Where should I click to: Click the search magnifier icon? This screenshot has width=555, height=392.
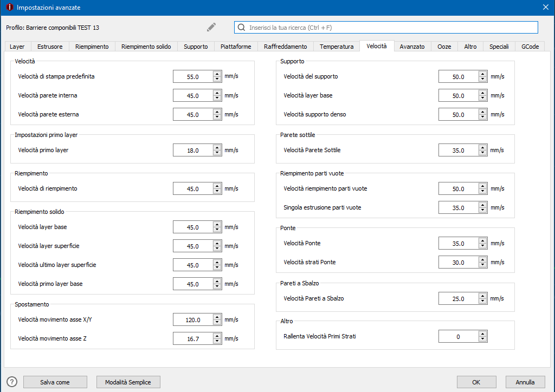click(x=242, y=27)
